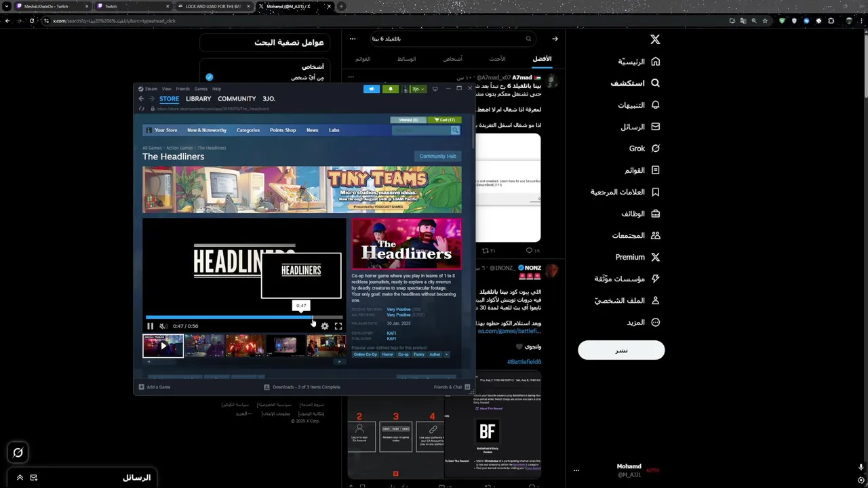868x488 pixels.
Task: Open News in Steam store nav
Action: pos(312,130)
